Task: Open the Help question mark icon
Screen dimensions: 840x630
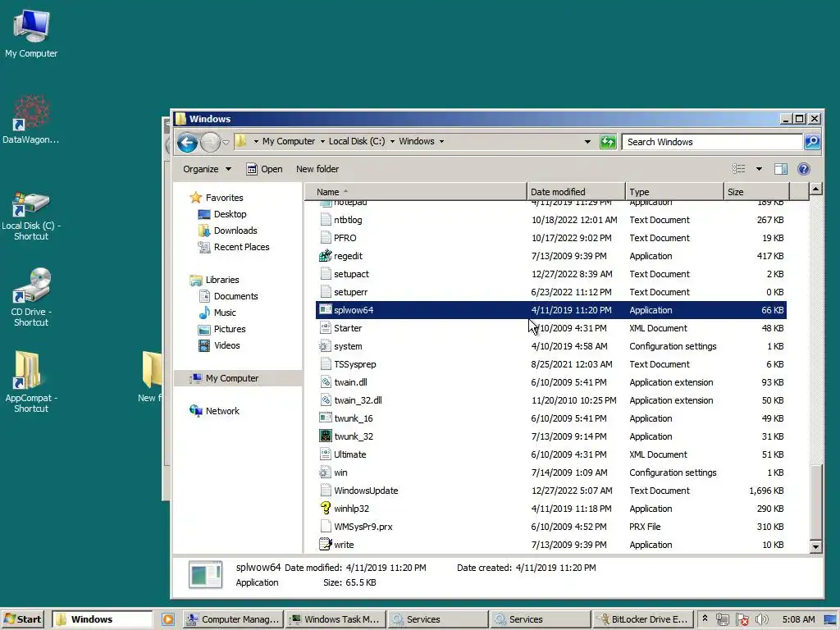Action: [804, 169]
